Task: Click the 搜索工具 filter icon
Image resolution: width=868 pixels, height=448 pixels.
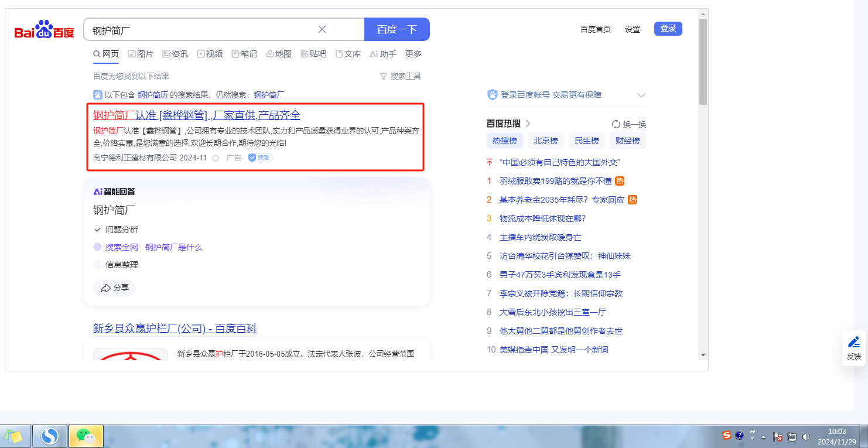Action: click(x=384, y=76)
